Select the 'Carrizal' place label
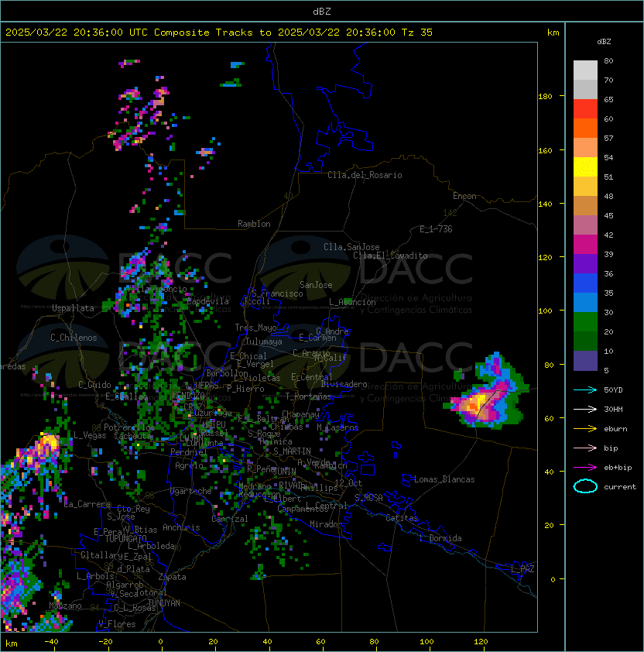The image size is (644, 652). coord(230,519)
